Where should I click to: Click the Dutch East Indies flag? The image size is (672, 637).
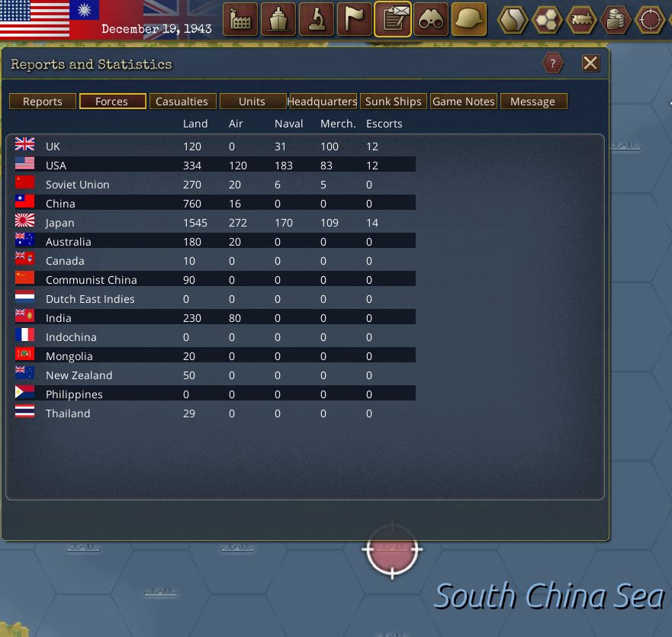pyautogui.click(x=25, y=297)
